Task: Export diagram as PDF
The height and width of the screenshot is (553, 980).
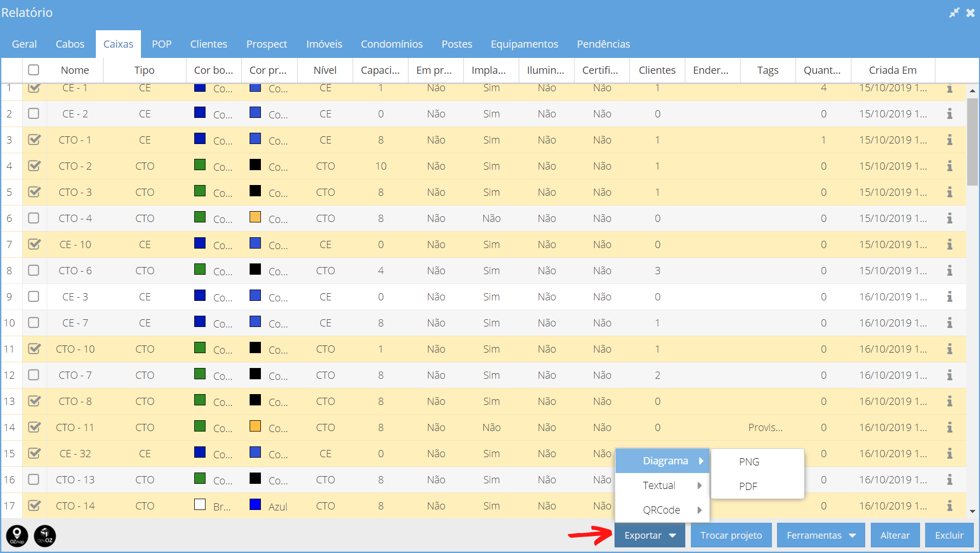Action: tap(758, 486)
